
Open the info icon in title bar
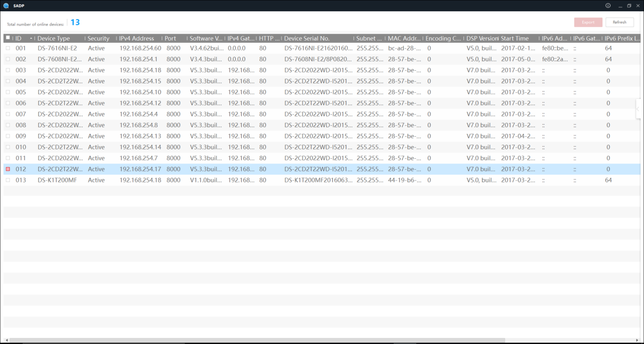point(608,6)
